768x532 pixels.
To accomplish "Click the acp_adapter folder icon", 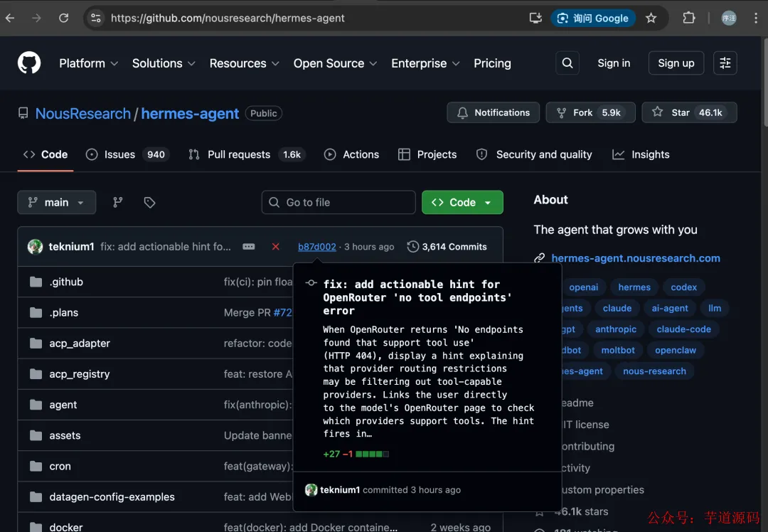I will tap(36, 343).
